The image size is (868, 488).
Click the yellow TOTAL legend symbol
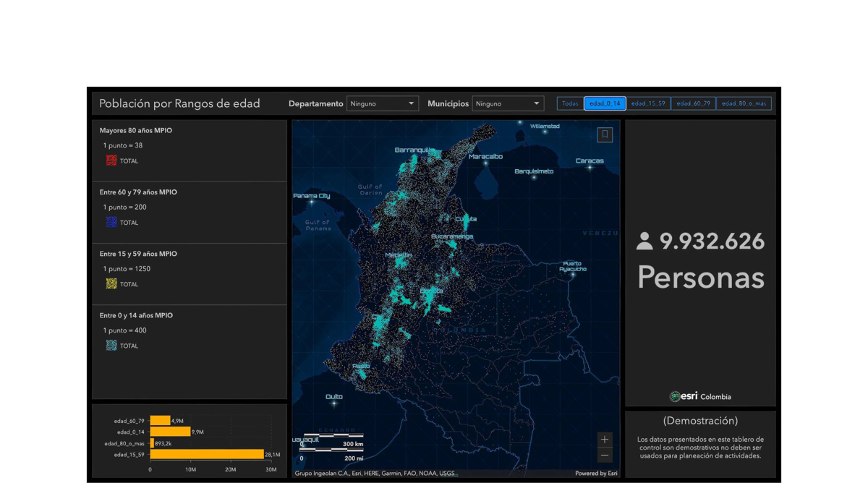point(111,283)
